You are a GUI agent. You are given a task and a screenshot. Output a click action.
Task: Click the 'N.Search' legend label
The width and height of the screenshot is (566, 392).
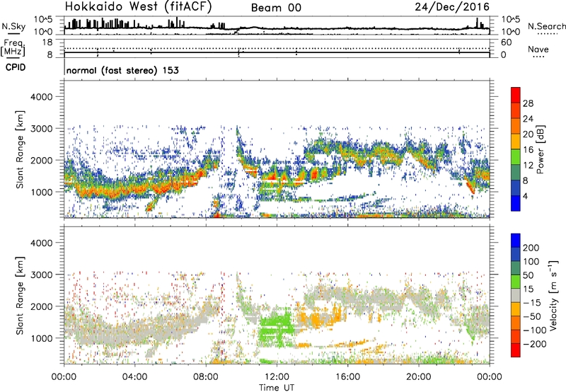pyautogui.click(x=546, y=26)
